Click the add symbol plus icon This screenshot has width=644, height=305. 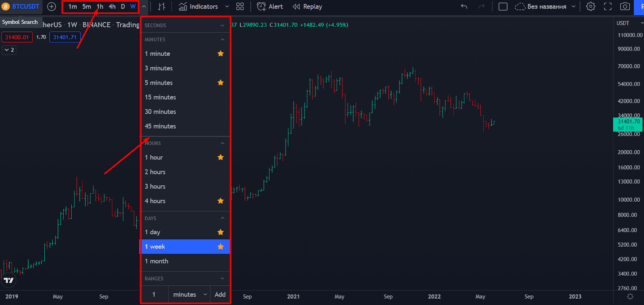tap(52, 6)
